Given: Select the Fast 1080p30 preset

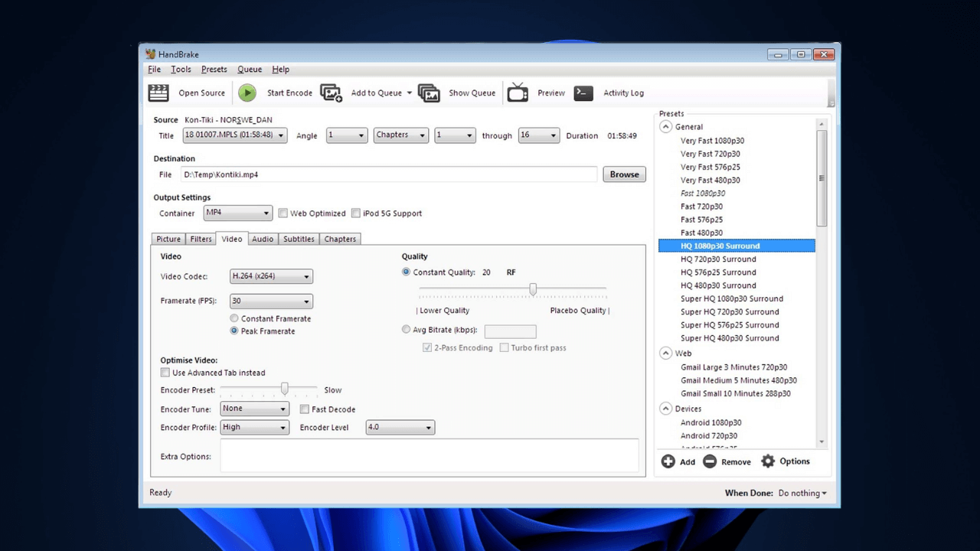Looking at the screenshot, I should 703,194.
